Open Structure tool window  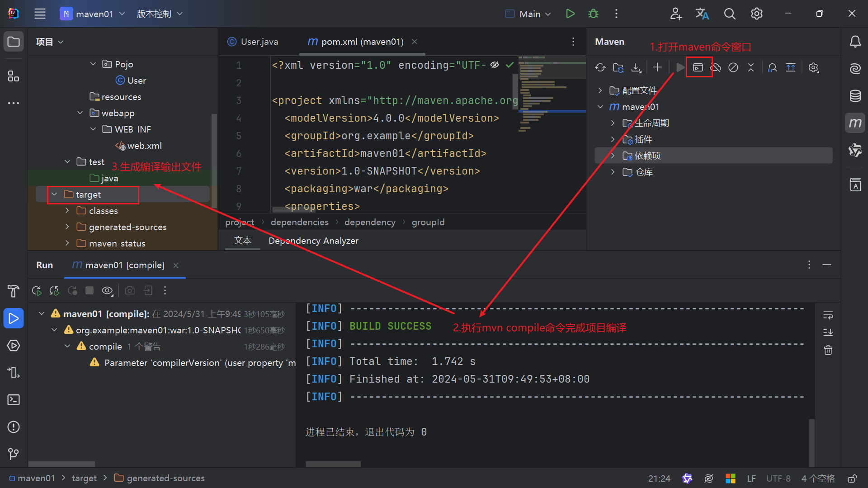click(14, 76)
